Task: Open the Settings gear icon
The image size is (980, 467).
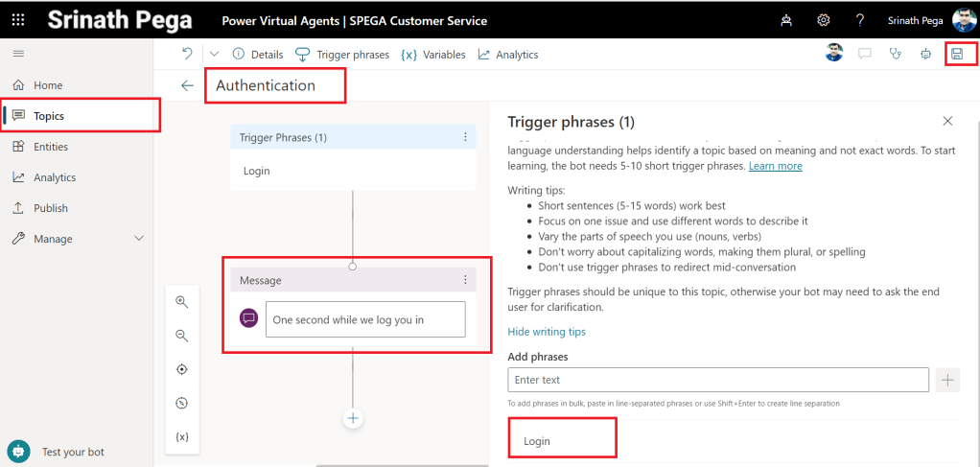Action: pyautogui.click(x=823, y=20)
